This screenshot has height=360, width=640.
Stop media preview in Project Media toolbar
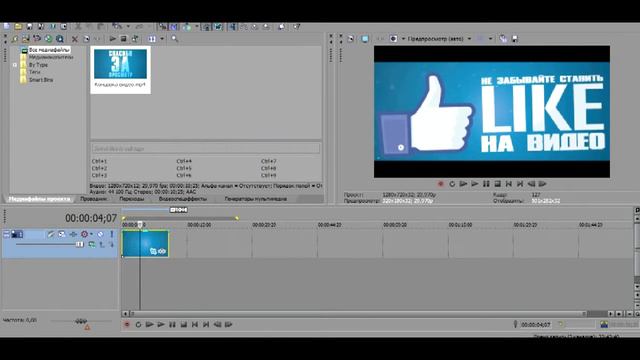click(x=123, y=39)
